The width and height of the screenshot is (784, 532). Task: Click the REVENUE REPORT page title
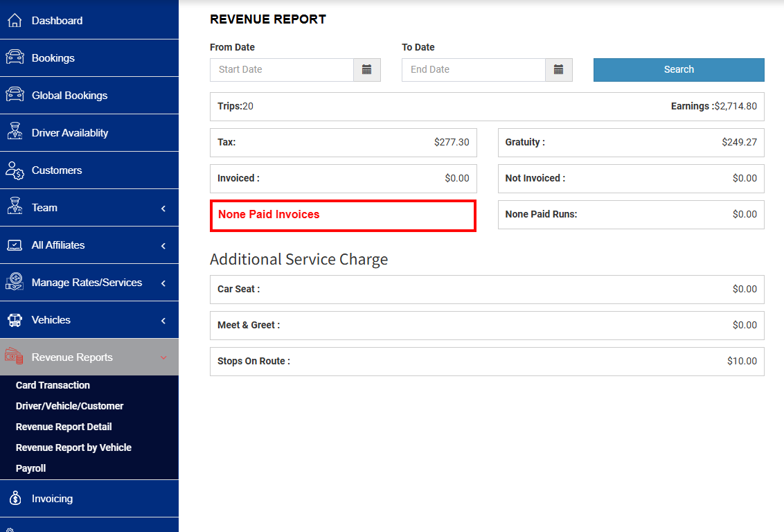click(x=268, y=19)
